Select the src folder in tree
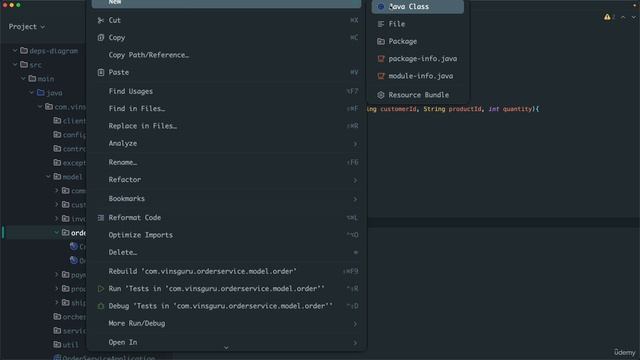The height and width of the screenshot is (360, 640). [x=36, y=64]
